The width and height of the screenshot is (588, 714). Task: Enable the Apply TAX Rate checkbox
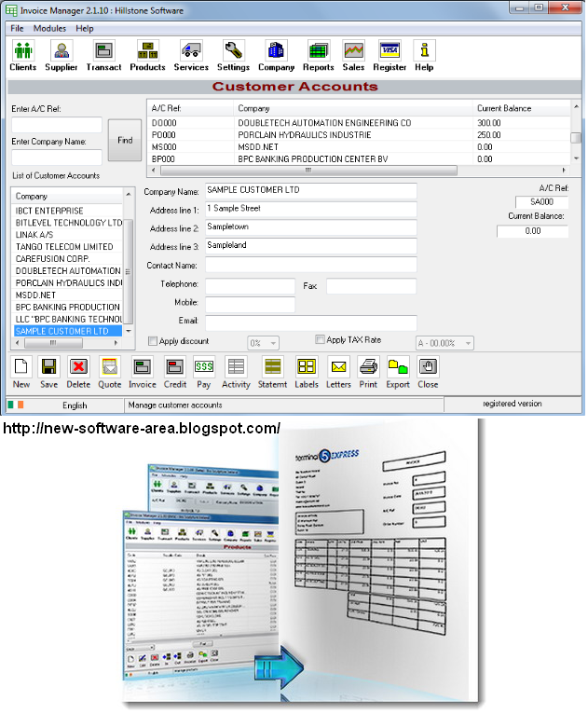click(320, 339)
